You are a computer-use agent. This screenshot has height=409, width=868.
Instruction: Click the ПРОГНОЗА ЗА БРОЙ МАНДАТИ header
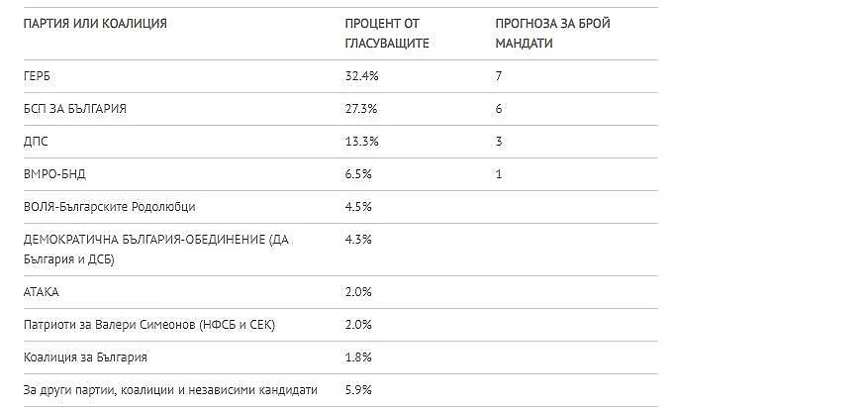(x=551, y=34)
